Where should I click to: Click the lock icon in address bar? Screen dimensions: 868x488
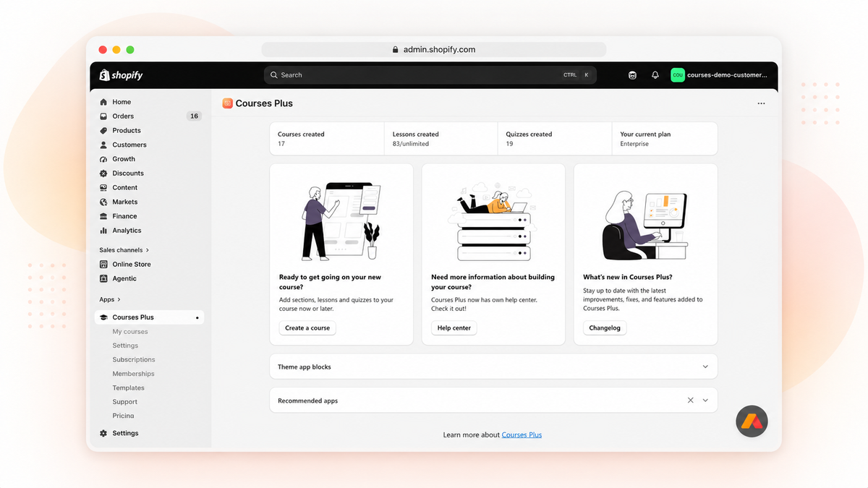(x=395, y=50)
